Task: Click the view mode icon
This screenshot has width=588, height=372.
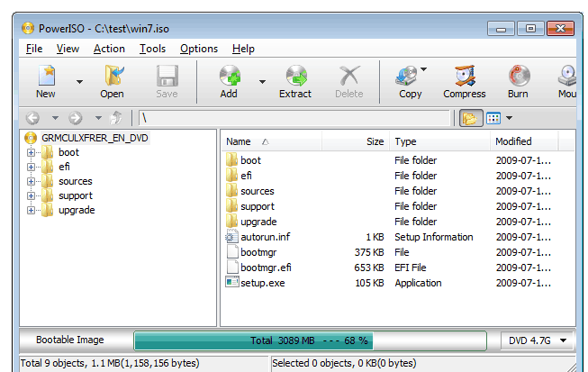Action: [x=493, y=119]
